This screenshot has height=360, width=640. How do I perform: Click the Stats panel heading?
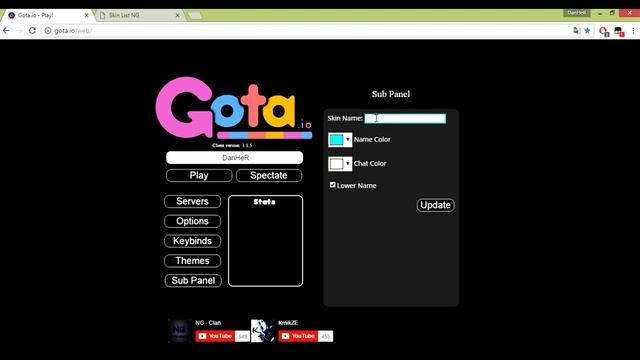coord(264,202)
